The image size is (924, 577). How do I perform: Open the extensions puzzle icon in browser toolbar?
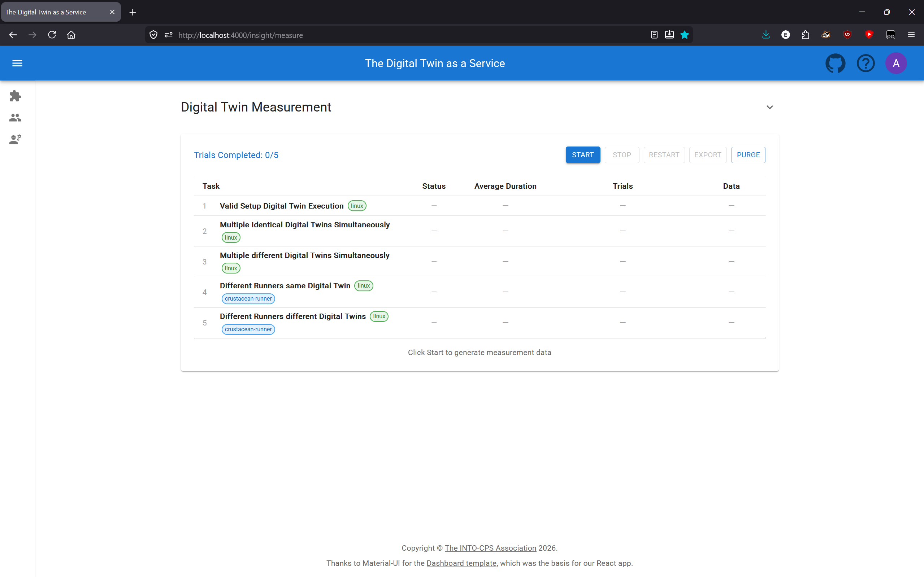click(805, 35)
